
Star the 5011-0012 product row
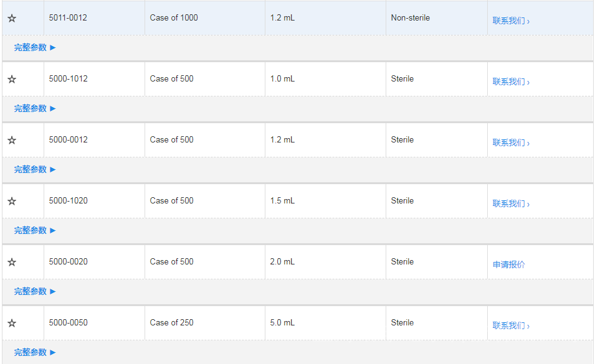coord(12,19)
